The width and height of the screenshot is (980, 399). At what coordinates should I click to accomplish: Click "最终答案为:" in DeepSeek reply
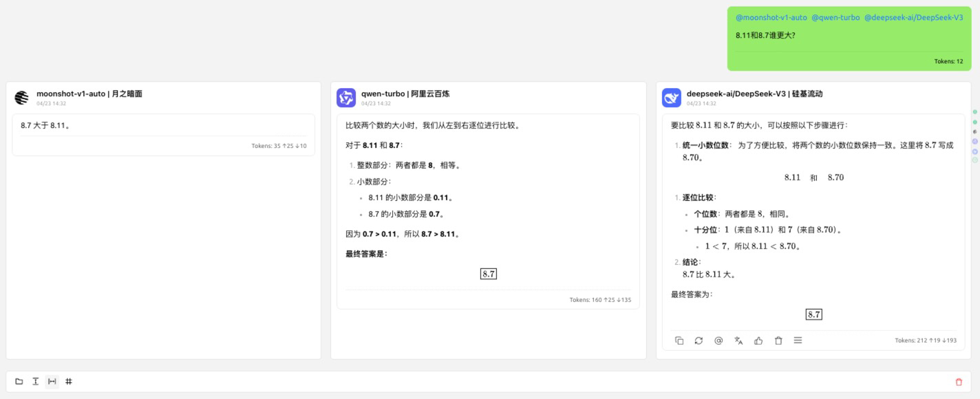(x=692, y=294)
